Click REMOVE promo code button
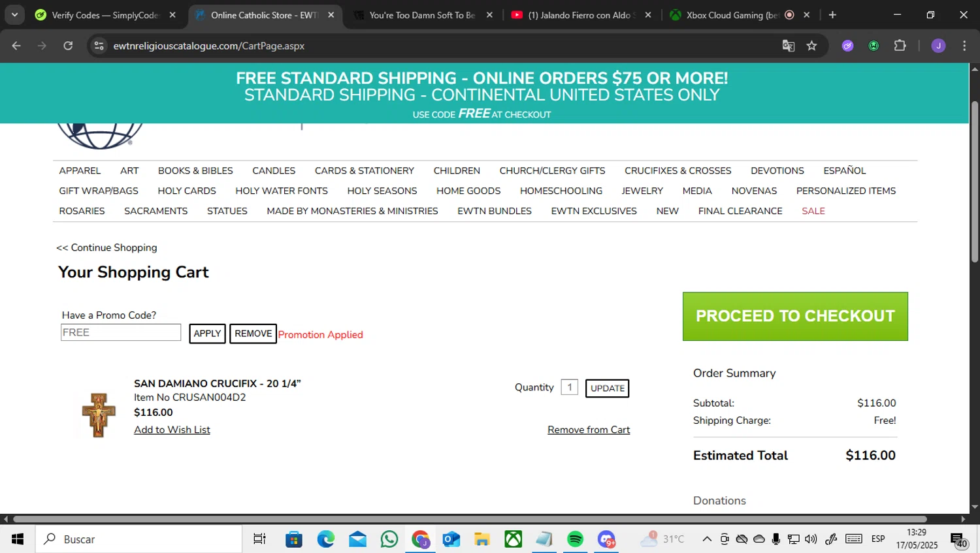 coord(253,334)
